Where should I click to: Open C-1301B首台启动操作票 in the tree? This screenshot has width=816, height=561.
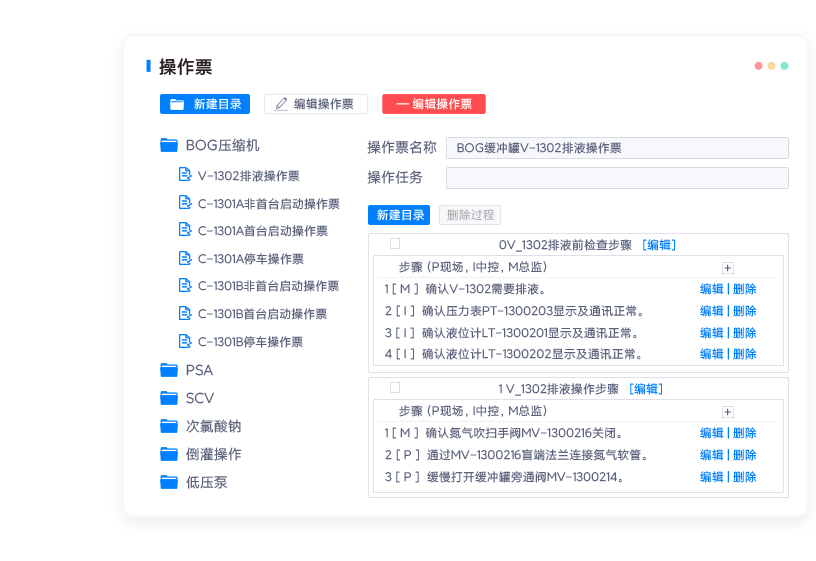tap(262, 314)
